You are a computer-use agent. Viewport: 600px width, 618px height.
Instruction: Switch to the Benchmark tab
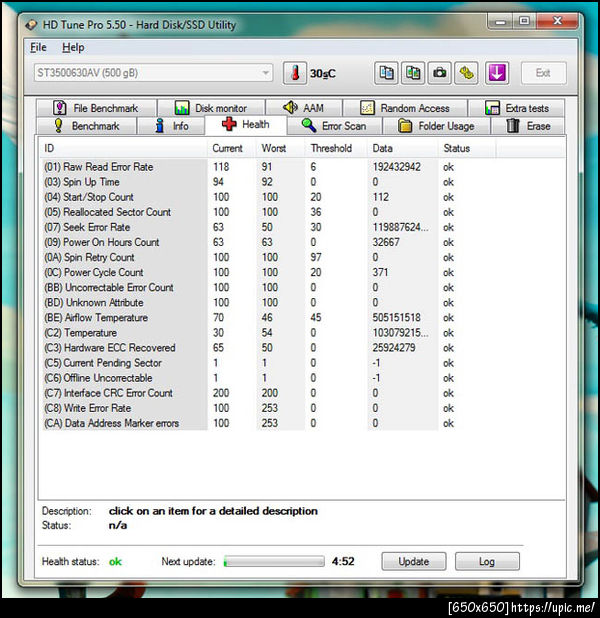(86, 126)
